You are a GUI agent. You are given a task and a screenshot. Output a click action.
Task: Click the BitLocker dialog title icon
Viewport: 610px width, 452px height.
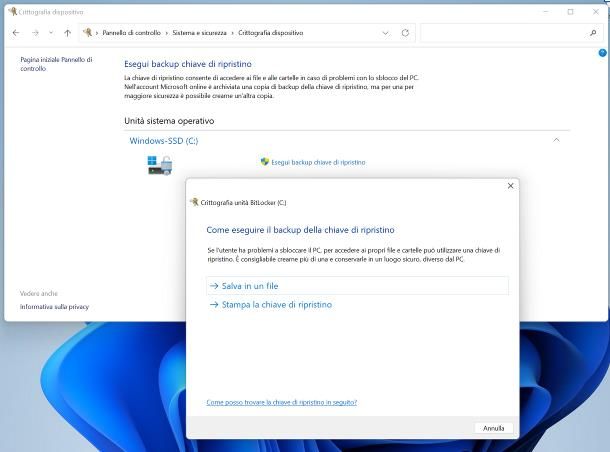pos(194,202)
